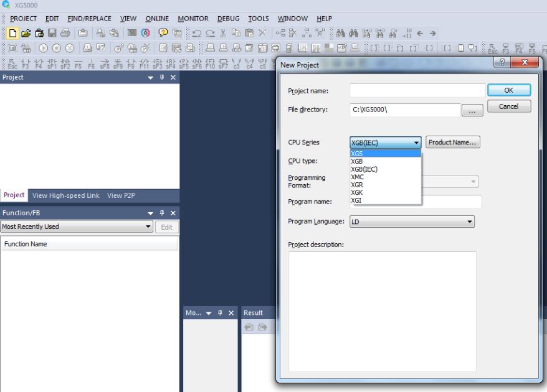Viewport: 547px width, 392px height.
Task: Click the set coil sF3 icon
Action: point(158,63)
